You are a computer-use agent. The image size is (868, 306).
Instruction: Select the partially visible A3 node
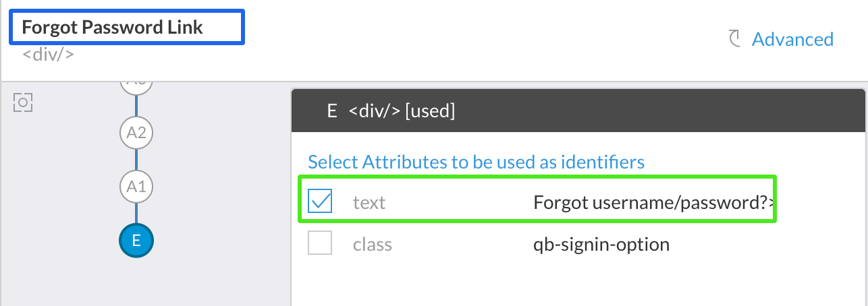136,86
